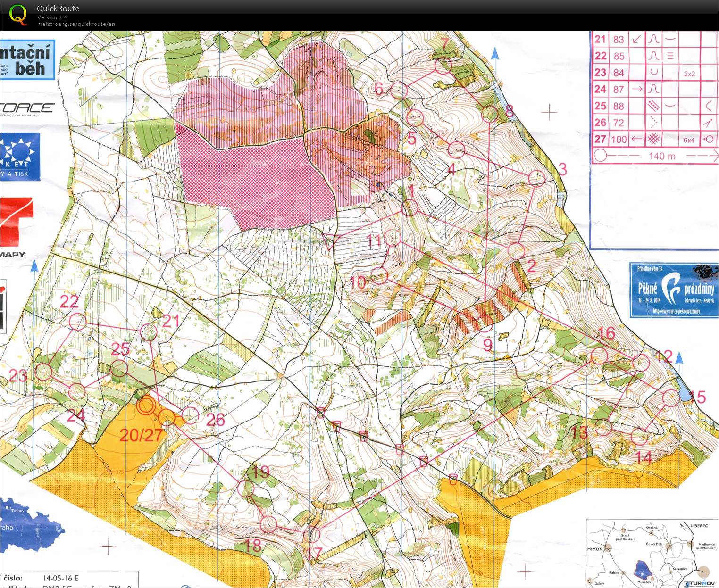719x588 pixels.
Task: Click control number 3 label on the map
Action: tap(562, 169)
